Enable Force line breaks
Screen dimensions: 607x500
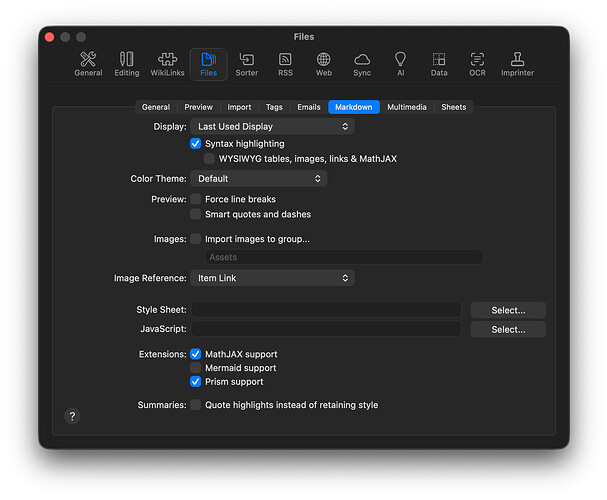[x=195, y=199]
